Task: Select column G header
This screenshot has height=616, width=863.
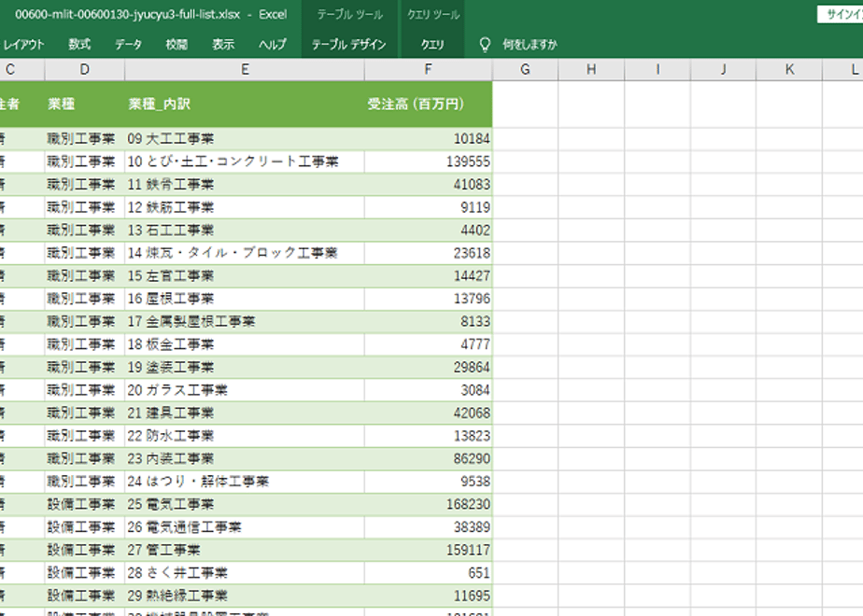Action: coord(525,69)
